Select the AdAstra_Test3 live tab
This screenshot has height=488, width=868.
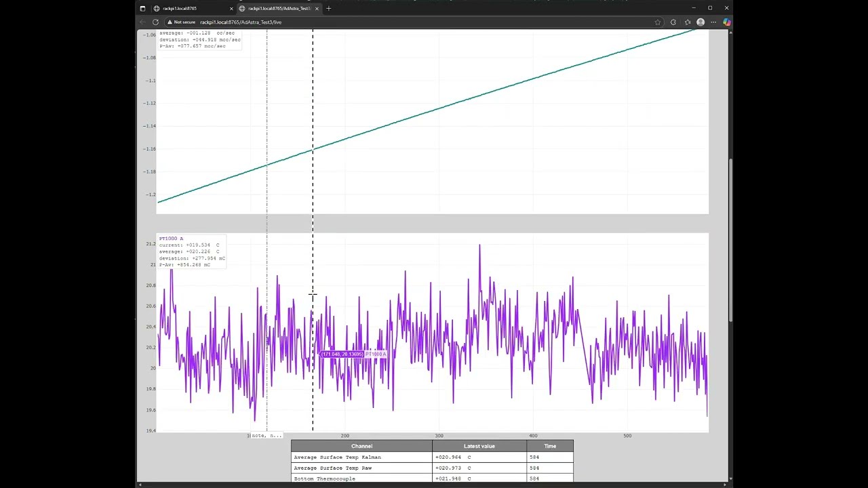279,9
